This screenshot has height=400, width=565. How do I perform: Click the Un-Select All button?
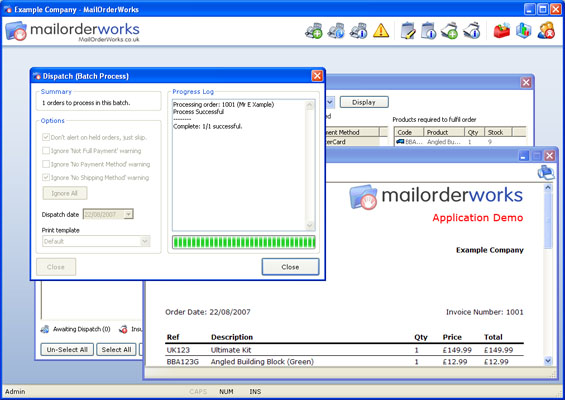tap(67, 350)
